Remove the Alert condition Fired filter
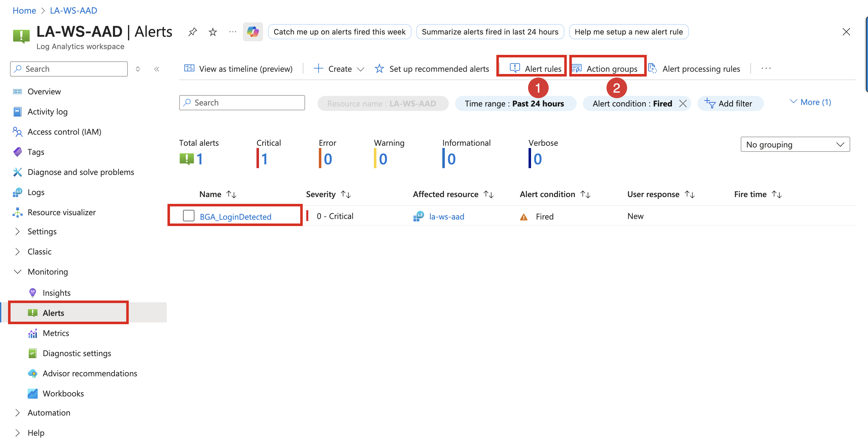 683,104
